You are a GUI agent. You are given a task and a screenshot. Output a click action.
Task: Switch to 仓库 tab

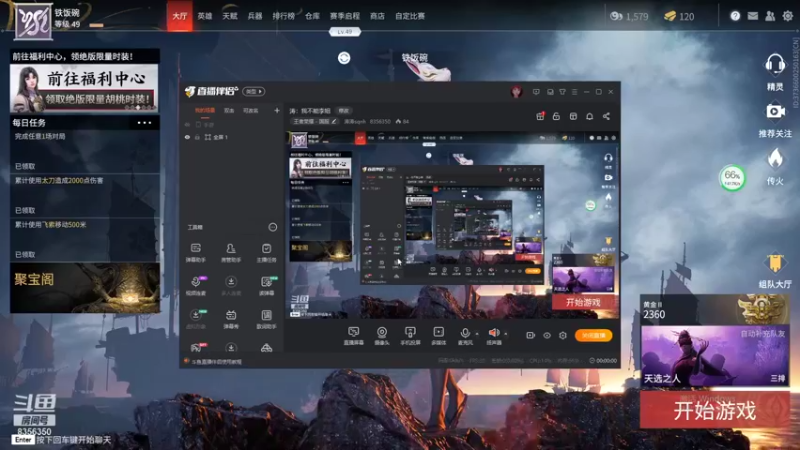click(x=312, y=16)
